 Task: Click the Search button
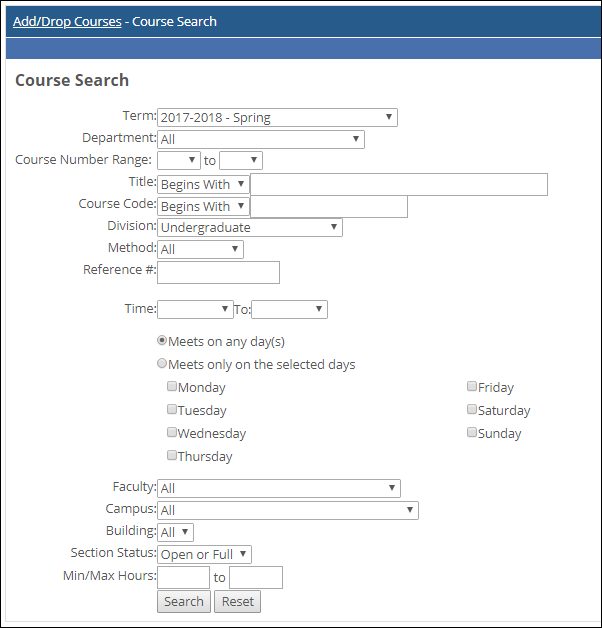tap(183, 601)
